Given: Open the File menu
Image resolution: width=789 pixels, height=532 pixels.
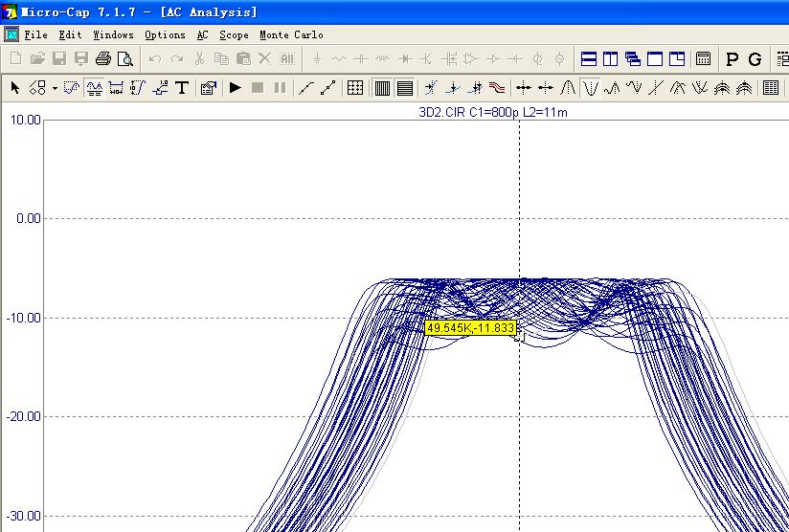Looking at the screenshot, I should (36, 34).
